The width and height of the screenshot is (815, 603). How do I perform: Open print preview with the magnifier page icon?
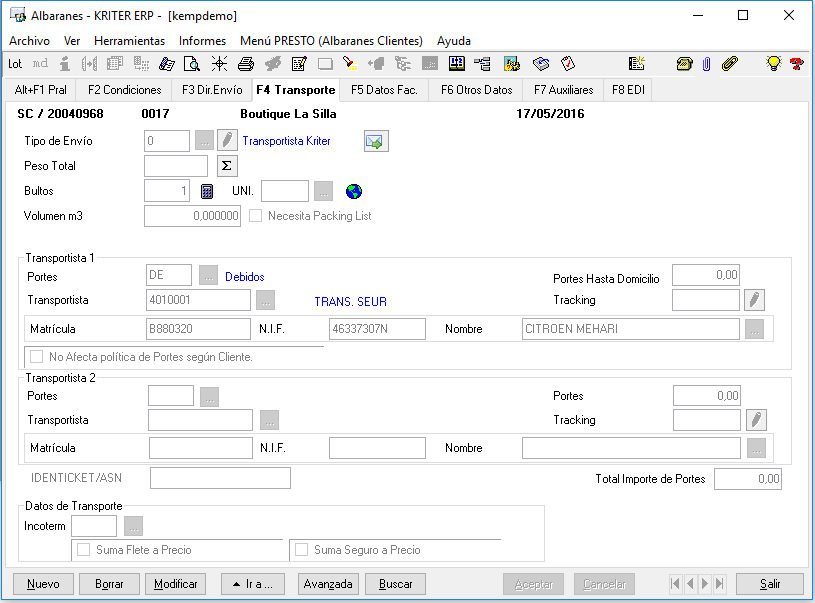tap(192, 64)
